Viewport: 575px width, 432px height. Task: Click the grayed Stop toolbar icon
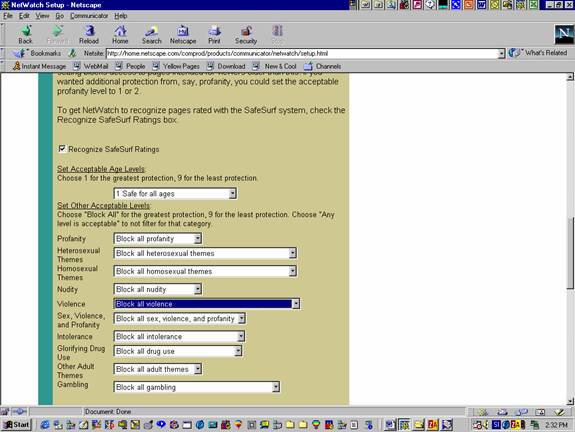click(x=277, y=35)
